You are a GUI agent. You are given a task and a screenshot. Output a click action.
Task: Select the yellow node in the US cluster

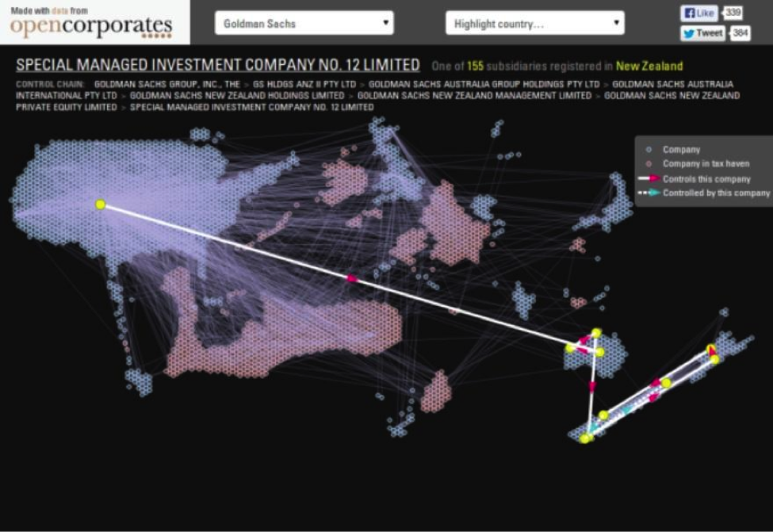click(x=100, y=205)
